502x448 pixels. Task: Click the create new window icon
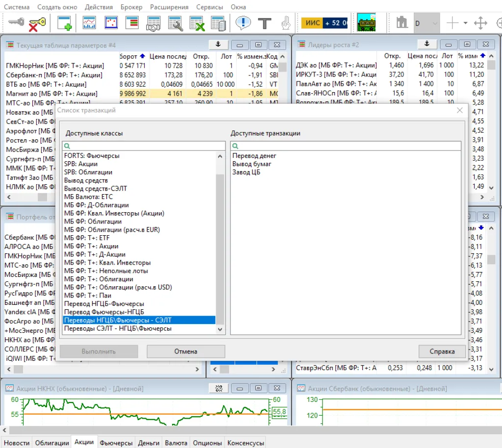coord(65,23)
